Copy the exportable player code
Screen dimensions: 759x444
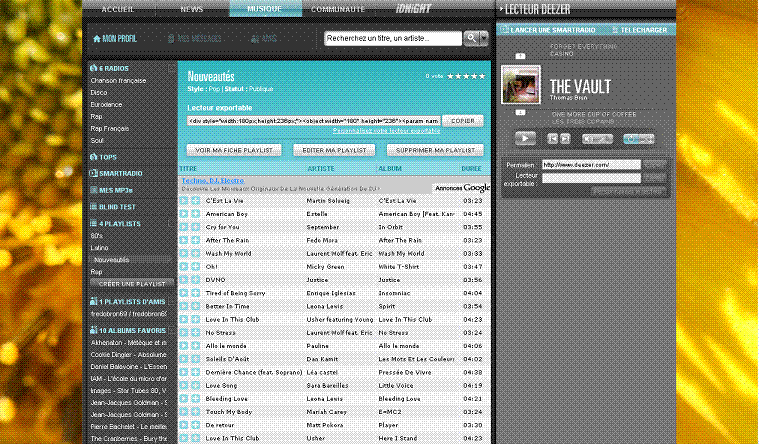pos(463,121)
